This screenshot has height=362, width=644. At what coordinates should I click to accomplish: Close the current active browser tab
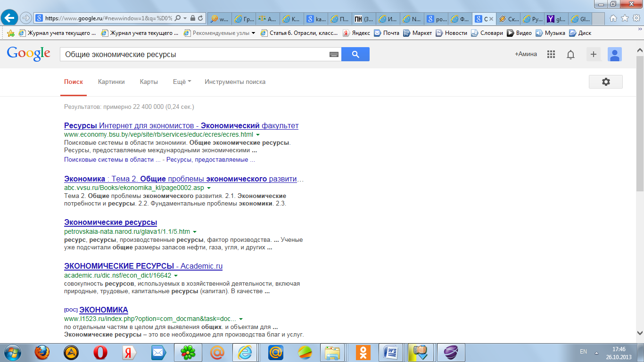[491, 19]
